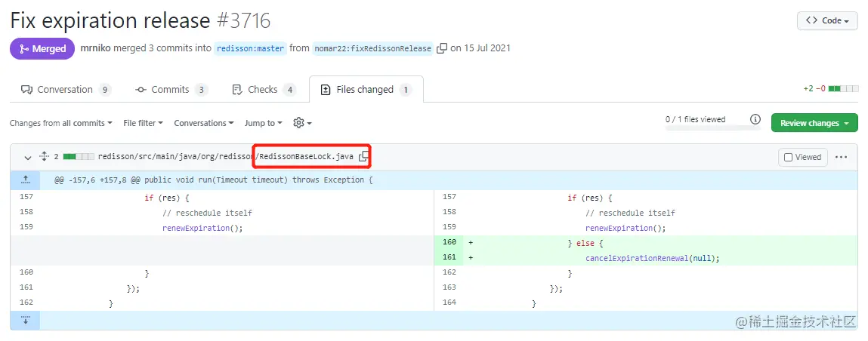Click the files viewed progress bar
Viewport: 868px width, 341px height.
(x=713, y=128)
